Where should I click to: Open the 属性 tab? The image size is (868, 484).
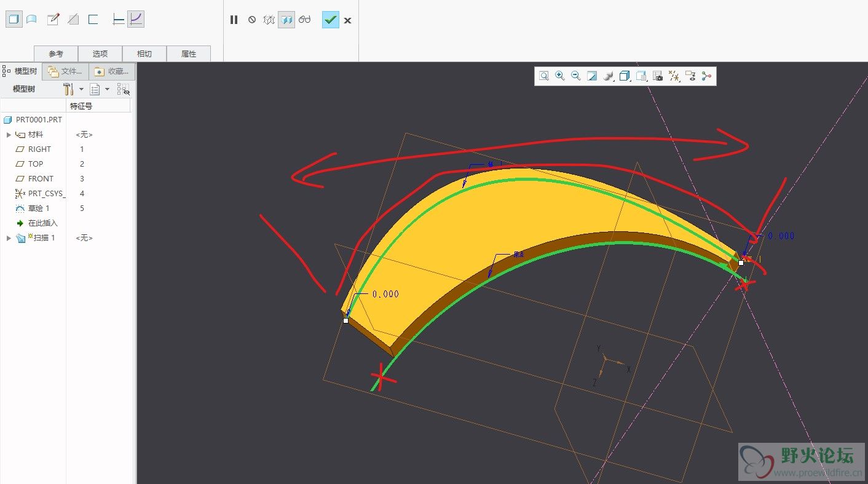click(189, 54)
